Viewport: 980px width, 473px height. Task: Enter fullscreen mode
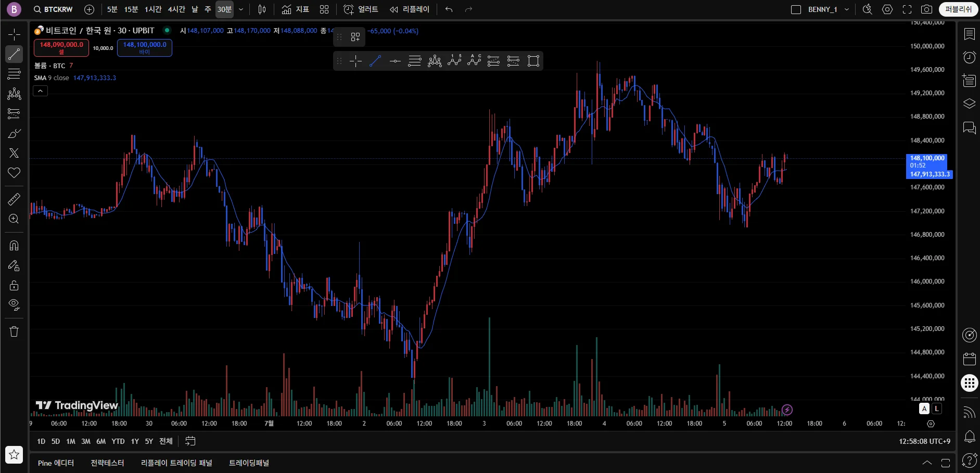point(907,9)
